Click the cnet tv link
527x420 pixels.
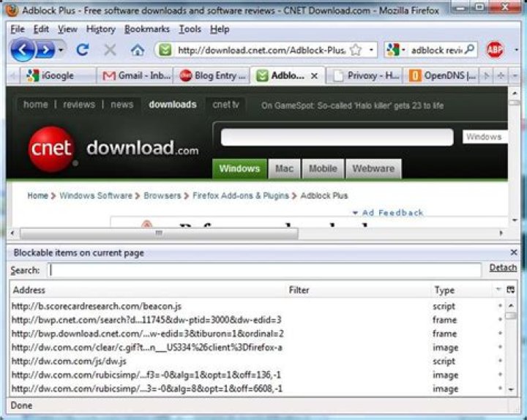(225, 105)
